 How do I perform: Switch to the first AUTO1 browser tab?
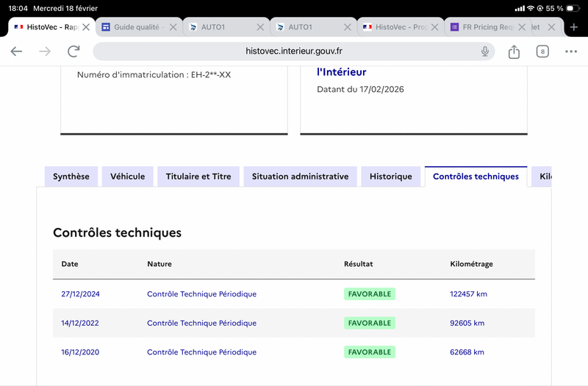217,27
